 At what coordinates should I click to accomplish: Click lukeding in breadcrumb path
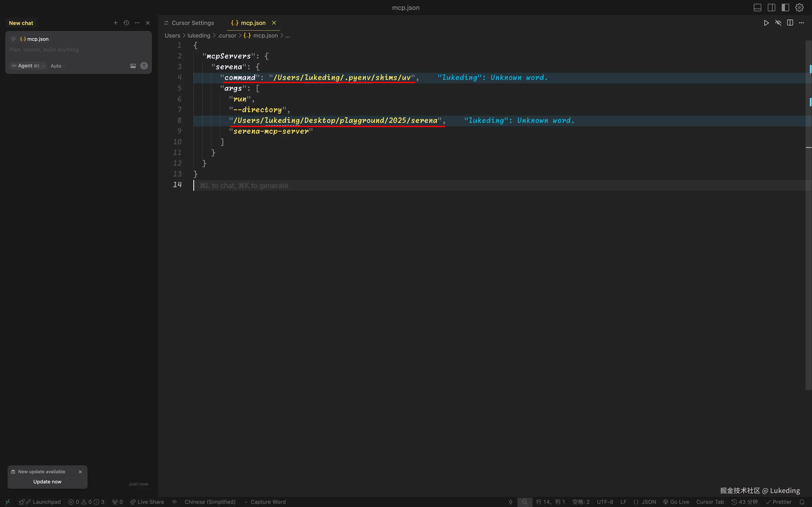tap(199, 35)
